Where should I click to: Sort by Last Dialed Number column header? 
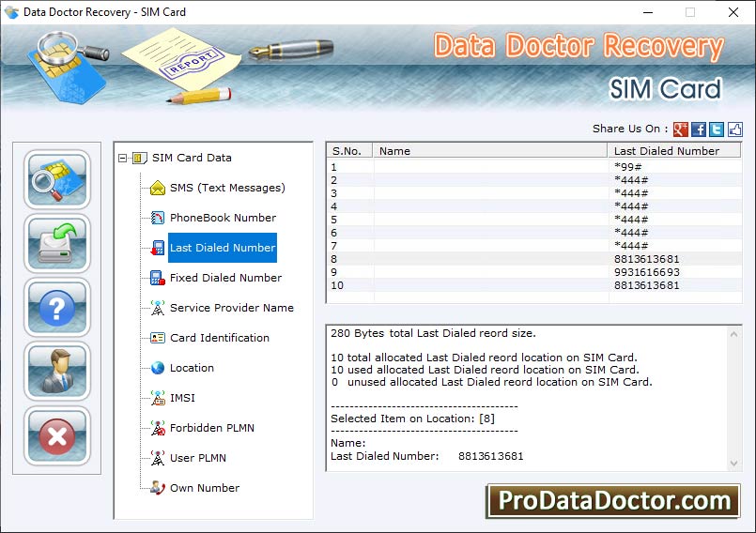click(674, 151)
